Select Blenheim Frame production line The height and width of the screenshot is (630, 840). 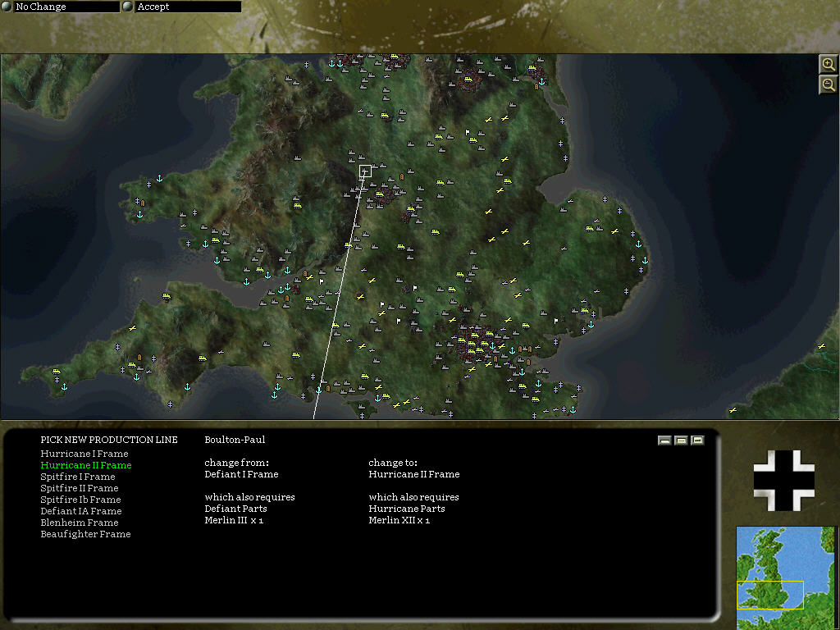[80, 523]
